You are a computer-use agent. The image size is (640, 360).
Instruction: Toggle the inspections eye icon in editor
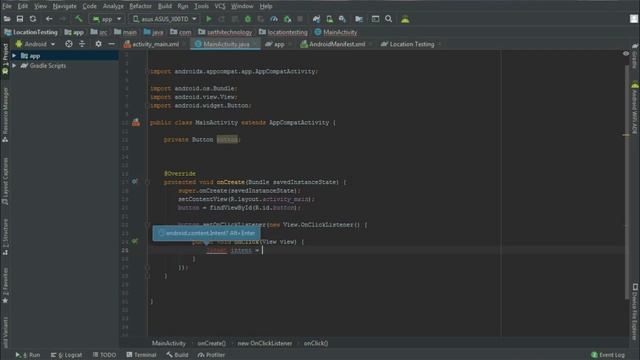[626, 53]
